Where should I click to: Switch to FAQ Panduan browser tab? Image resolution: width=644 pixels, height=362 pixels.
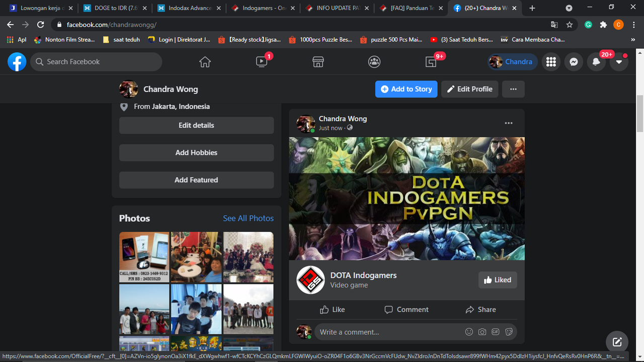coord(411,8)
